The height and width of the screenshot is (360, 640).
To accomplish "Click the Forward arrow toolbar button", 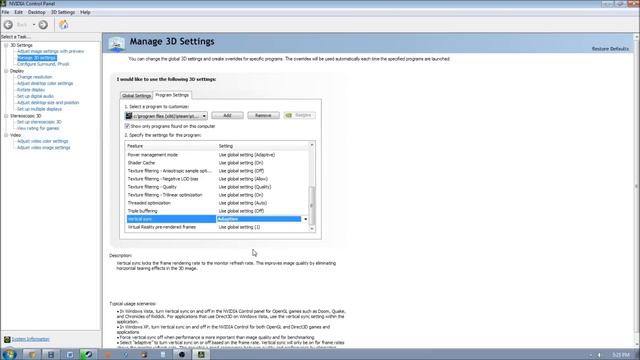I will coord(43,25).
